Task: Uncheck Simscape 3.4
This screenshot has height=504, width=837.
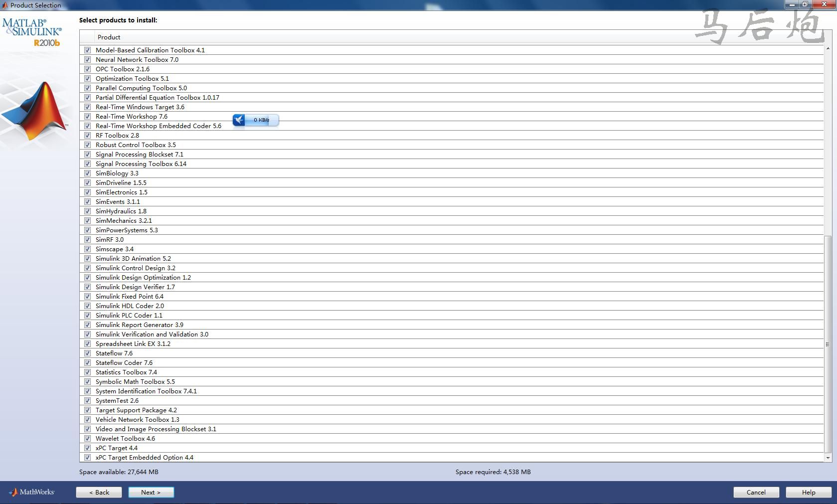Action: [87, 249]
